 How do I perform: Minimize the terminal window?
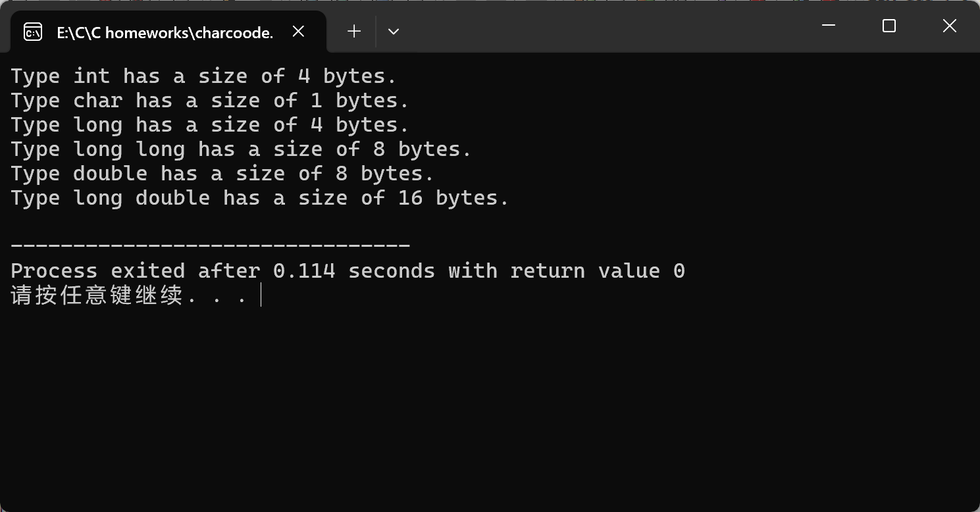[x=829, y=26]
